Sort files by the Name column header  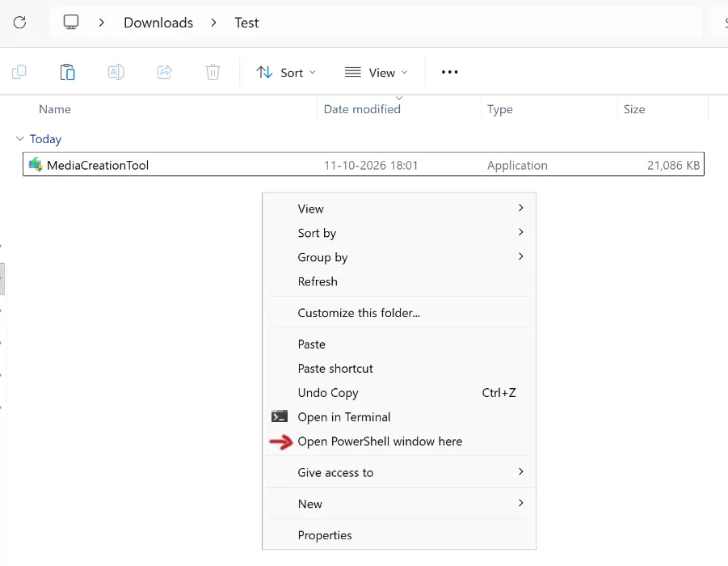[x=55, y=109]
